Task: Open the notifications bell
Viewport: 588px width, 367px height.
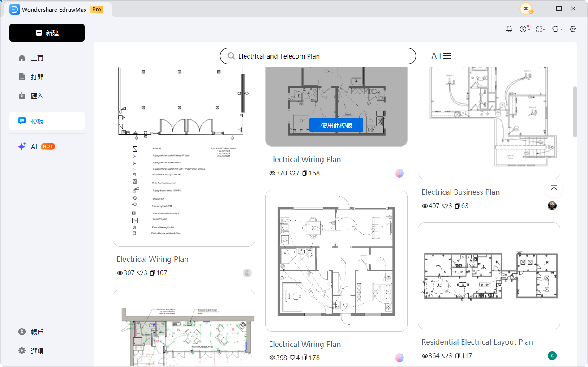Action: tap(509, 29)
